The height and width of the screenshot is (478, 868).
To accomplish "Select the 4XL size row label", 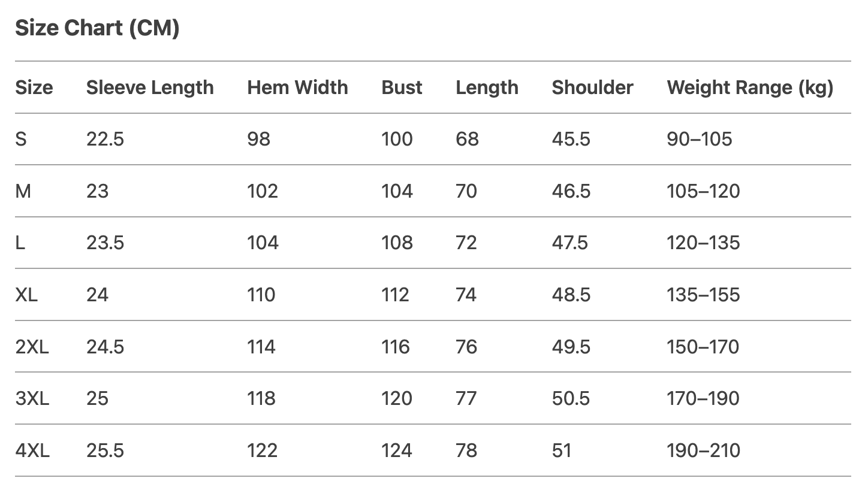I will [x=32, y=450].
